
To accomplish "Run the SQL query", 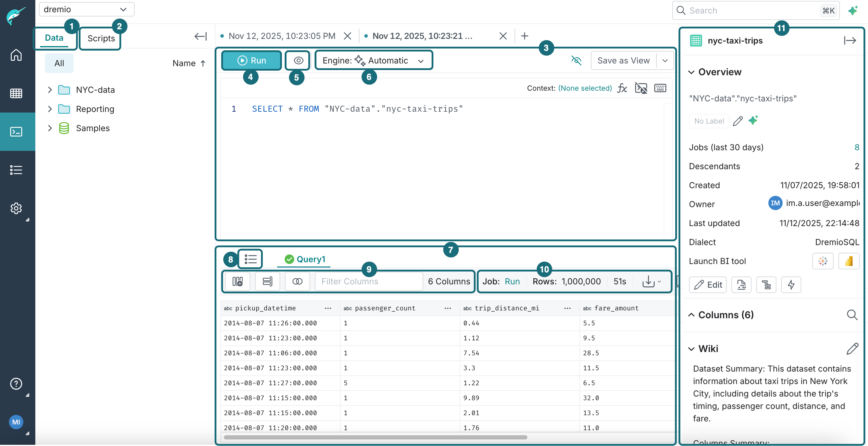I will [x=251, y=60].
